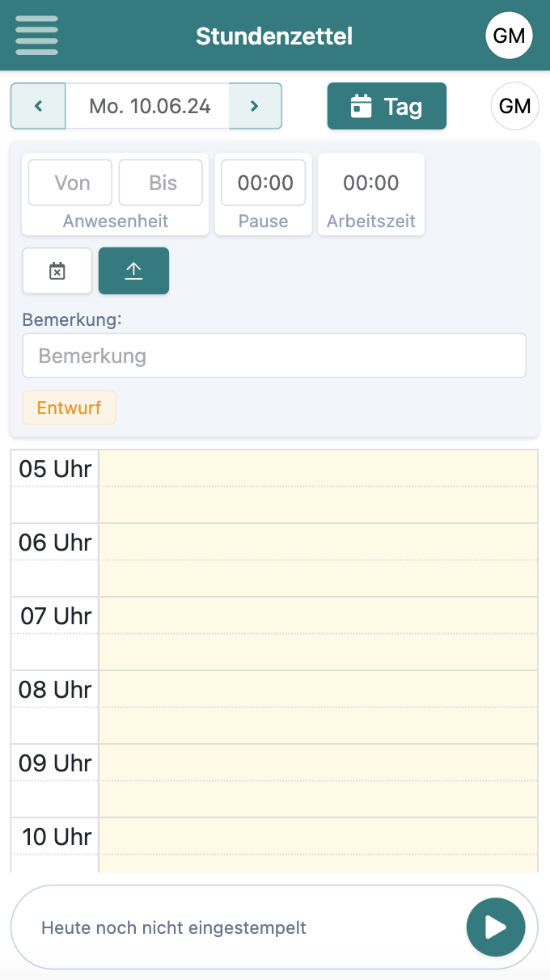Open the date selector showing Mo. 10.06.24
This screenshot has width=550, height=980.
click(148, 105)
